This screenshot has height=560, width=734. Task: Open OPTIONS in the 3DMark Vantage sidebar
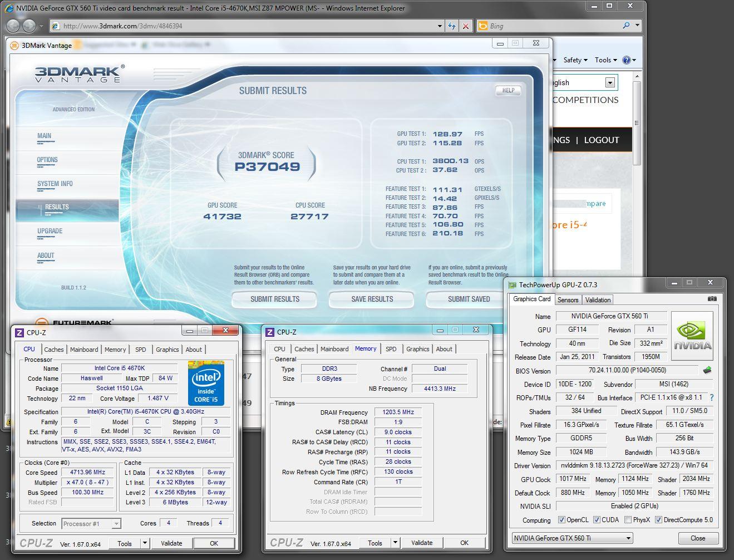pyautogui.click(x=47, y=160)
